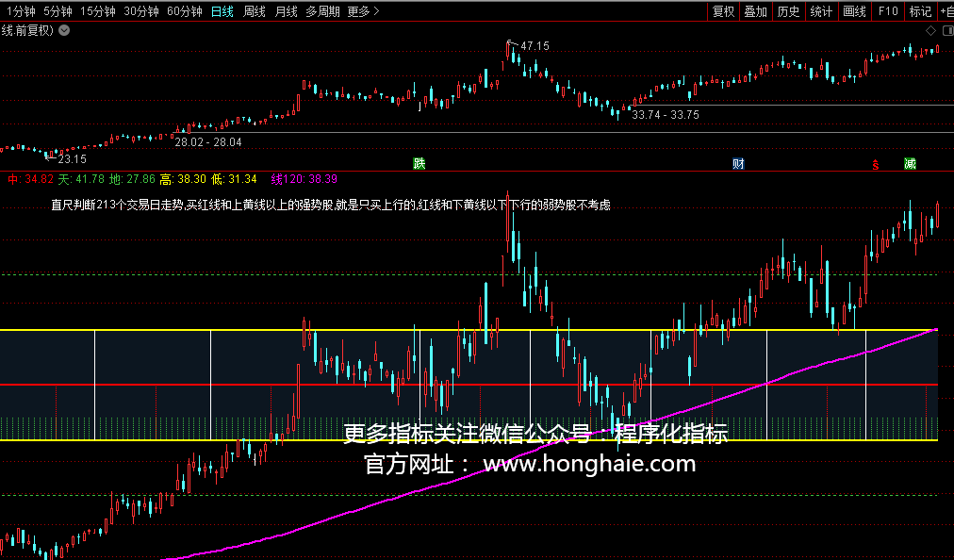Image resolution: width=954 pixels, height=560 pixels.
Task: Click the green 跌 event marker icon
Action: (x=419, y=164)
